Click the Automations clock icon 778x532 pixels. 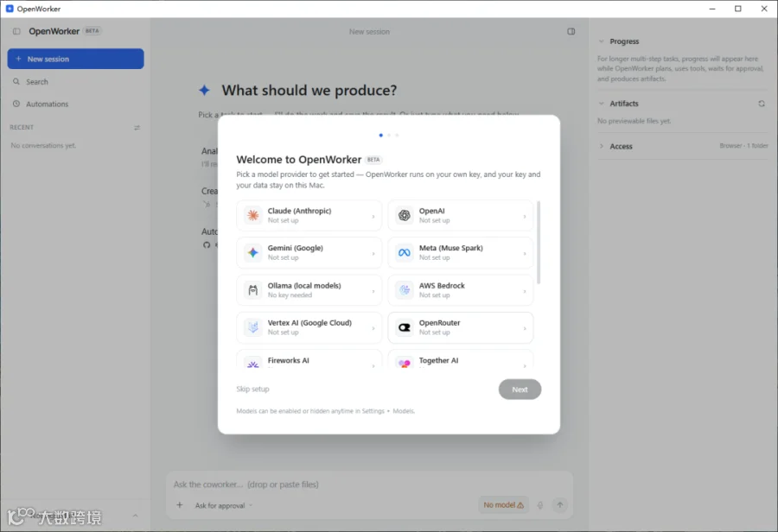coord(16,104)
